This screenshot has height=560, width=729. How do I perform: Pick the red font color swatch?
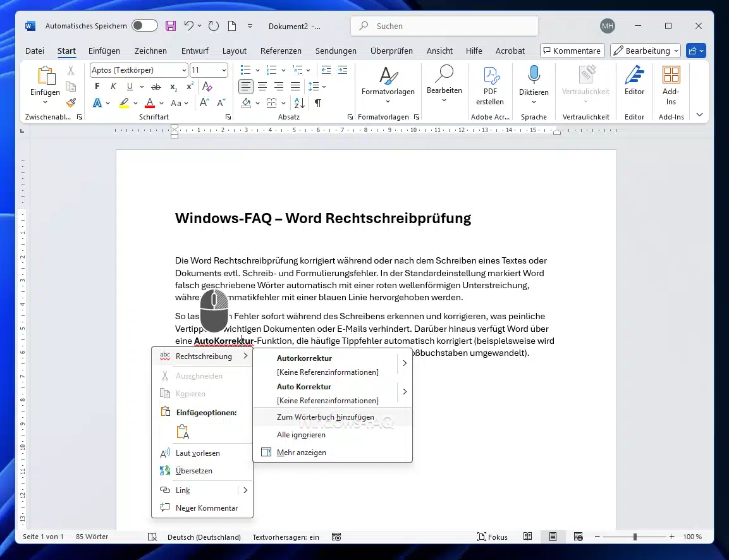(150, 102)
